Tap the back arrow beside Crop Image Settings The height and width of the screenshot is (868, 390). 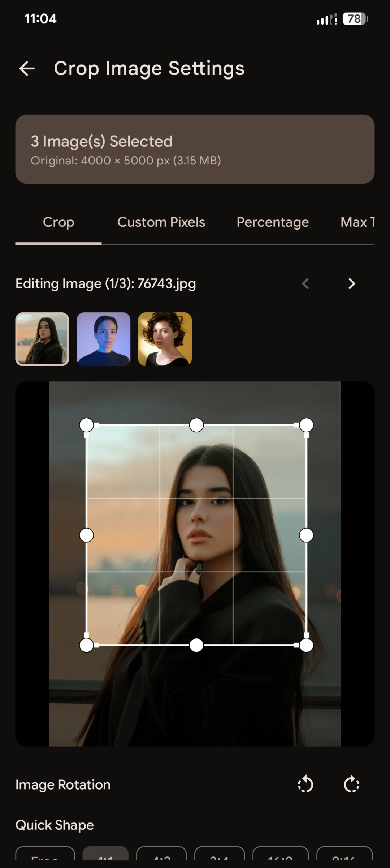coord(27,68)
